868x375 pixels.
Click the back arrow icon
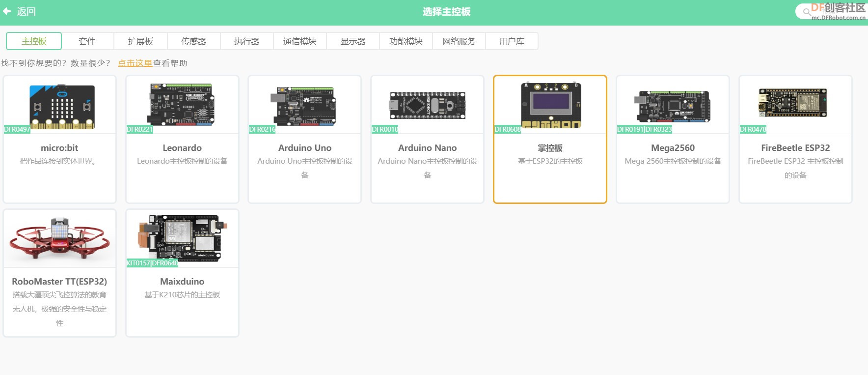(7, 11)
